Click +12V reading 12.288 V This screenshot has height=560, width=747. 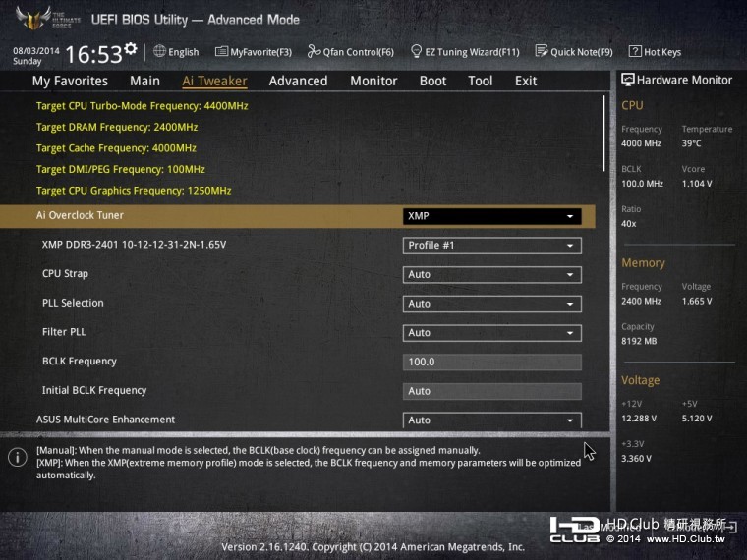[x=639, y=419]
